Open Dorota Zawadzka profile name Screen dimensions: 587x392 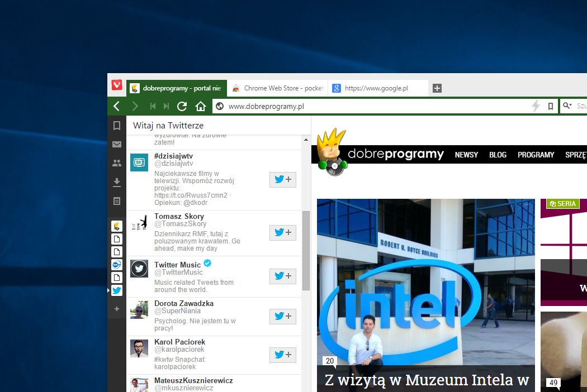click(184, 303)
